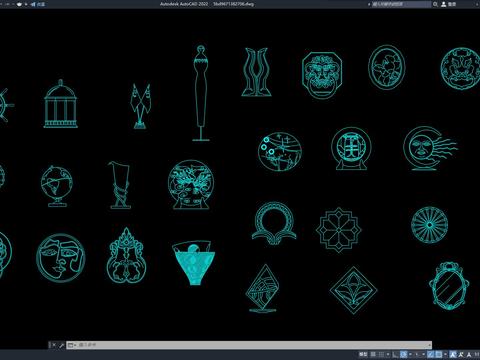
Task: Click the annotation visibility icon in status bar
Action: point(453,354)
